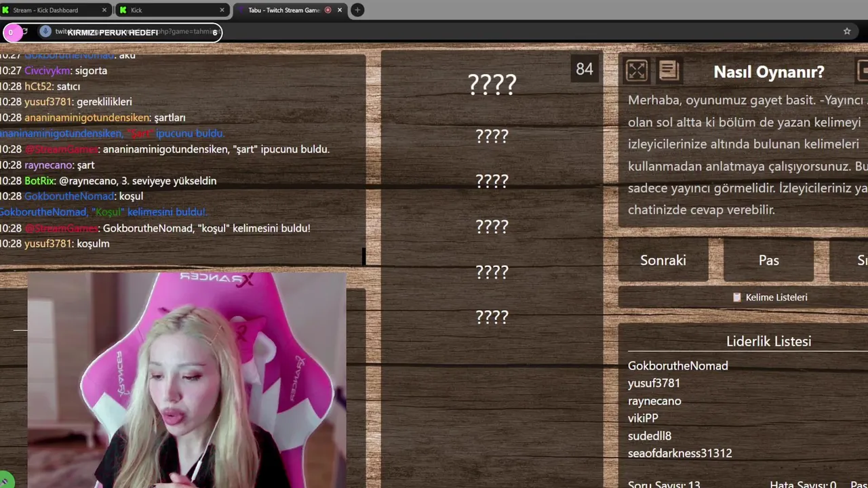The height and width of the screenshot is (488, 868).
Task: Select yusuf3781 in leaderboard list
Action: pos(654,383)
